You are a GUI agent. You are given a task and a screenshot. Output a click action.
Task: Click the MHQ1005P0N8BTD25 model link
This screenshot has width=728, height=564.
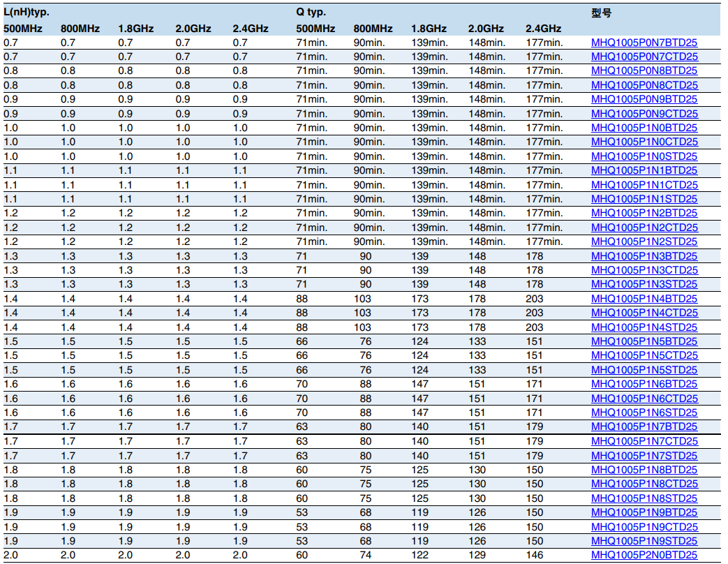(x=644, y=70)
